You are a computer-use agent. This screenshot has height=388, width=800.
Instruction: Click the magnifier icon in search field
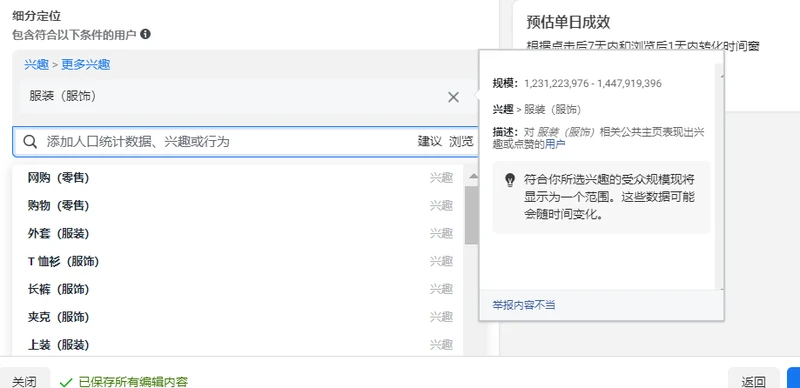click(x=30, y=142)
